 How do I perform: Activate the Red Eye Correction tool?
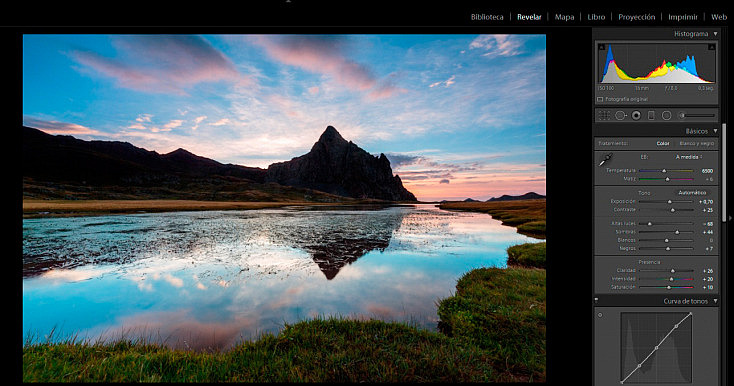[636, 115]
